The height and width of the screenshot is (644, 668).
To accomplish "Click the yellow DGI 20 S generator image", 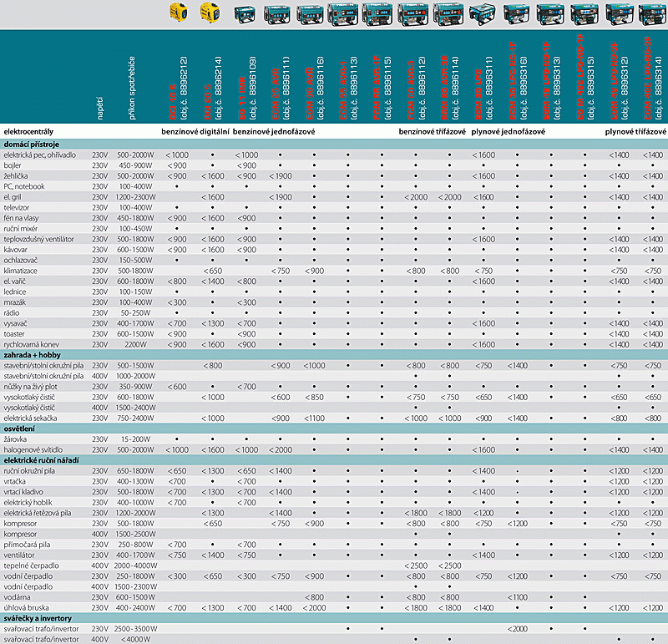I will [x=210, y=14].
